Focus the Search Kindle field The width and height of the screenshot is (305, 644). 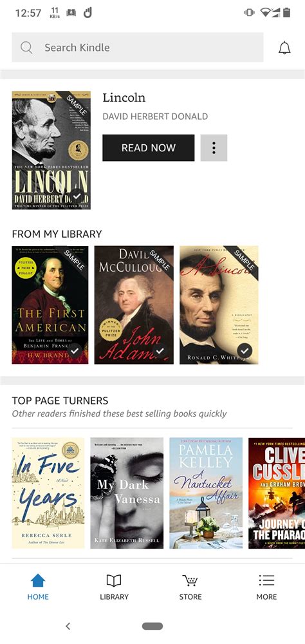point(138,48)
